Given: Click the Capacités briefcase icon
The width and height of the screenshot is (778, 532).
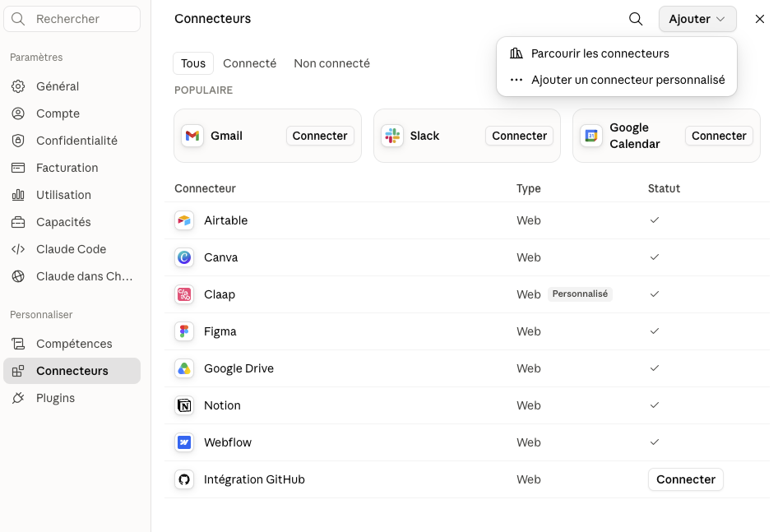Looking at the screenshot, I should point(18,222).
